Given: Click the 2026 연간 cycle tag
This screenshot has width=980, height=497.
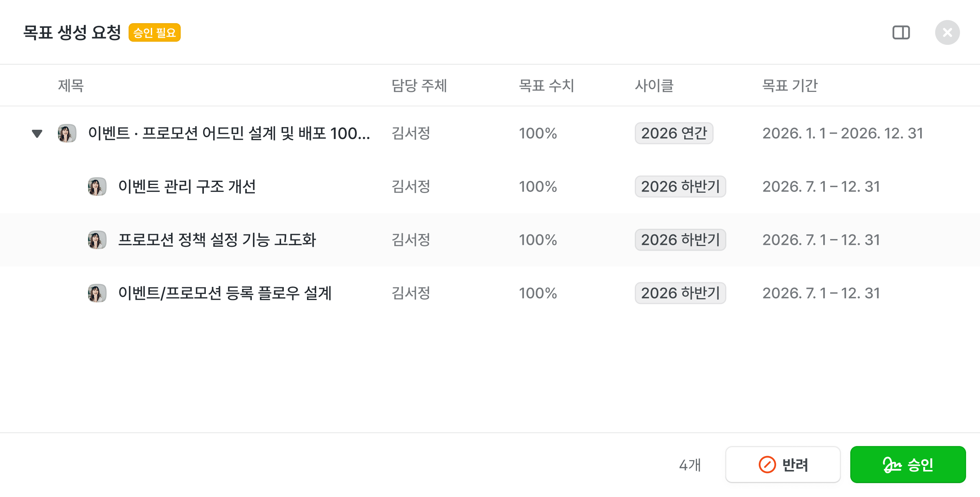Looking at the screenshot, I should pyautogui.click(x=674, y=133).
